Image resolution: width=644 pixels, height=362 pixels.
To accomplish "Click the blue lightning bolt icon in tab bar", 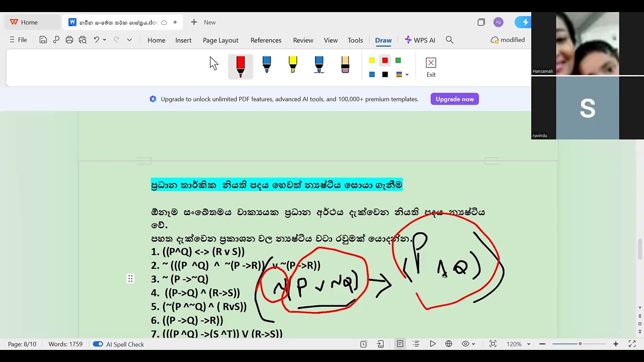I will tap(525, 22).
